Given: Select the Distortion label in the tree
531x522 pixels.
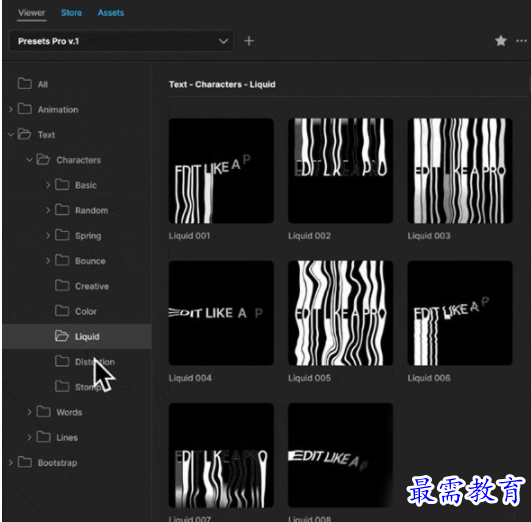Looking at the screenshot, I should (95, 362).
